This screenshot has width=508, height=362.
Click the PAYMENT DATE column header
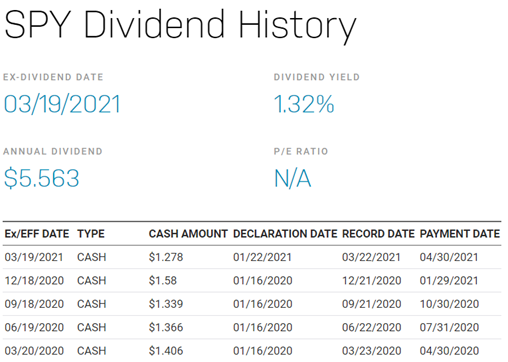pos(460,234)
